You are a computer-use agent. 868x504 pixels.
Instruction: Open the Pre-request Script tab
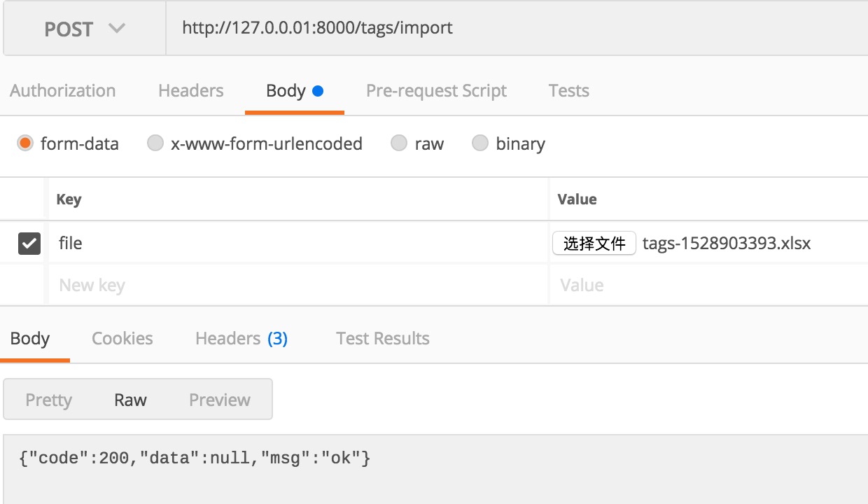coord(436,91)
